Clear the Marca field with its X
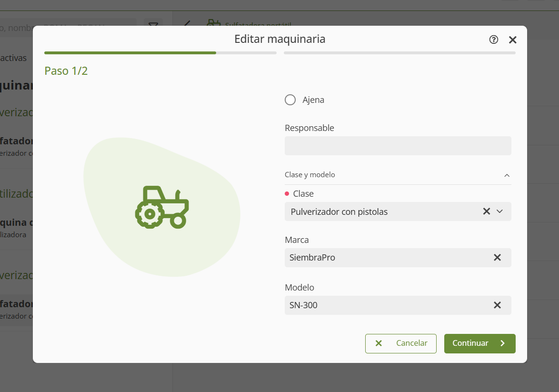 (497, 258)
